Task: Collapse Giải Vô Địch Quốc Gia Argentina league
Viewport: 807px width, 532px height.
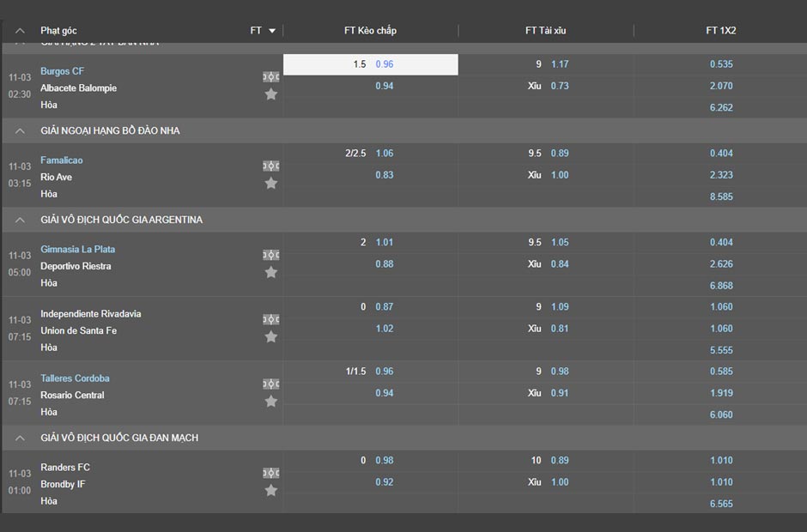Action: tap(20, 220)
